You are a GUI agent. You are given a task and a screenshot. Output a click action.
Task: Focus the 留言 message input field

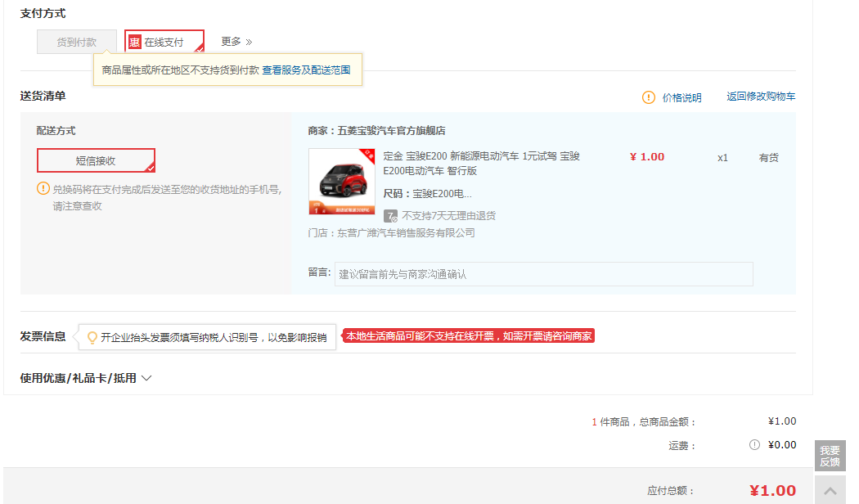pyautogui.click(x=543, y=274)
